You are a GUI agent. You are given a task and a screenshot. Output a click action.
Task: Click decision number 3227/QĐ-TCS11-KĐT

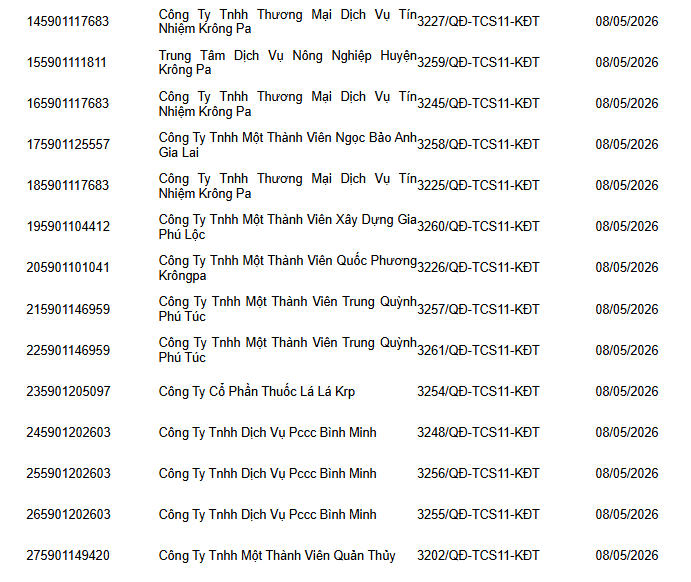point(478,22)
